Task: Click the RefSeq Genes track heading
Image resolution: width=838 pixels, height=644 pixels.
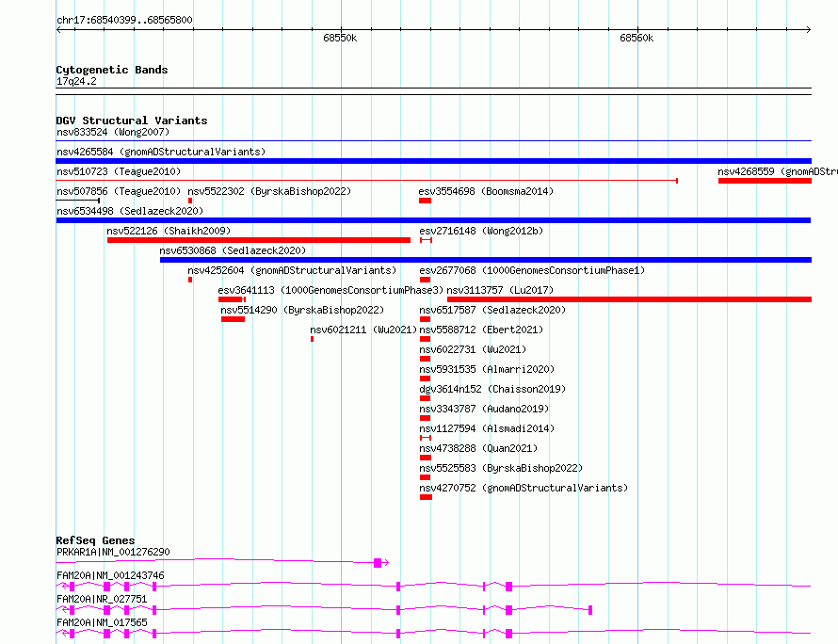Action: (x=95, y=540)
